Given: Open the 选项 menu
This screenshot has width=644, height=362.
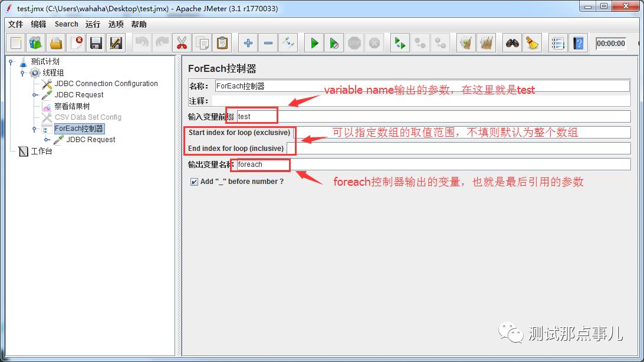Looking at the screenshot, I should [116, 24].
